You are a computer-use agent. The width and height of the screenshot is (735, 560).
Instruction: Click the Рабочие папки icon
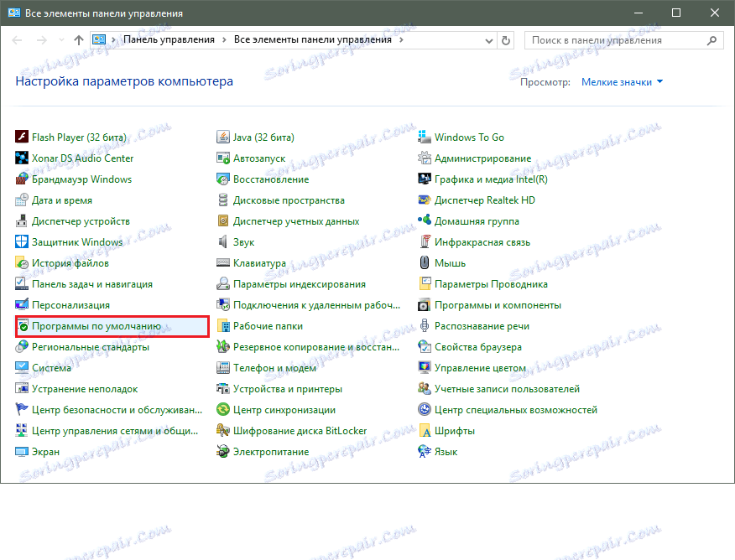point(222,326)
